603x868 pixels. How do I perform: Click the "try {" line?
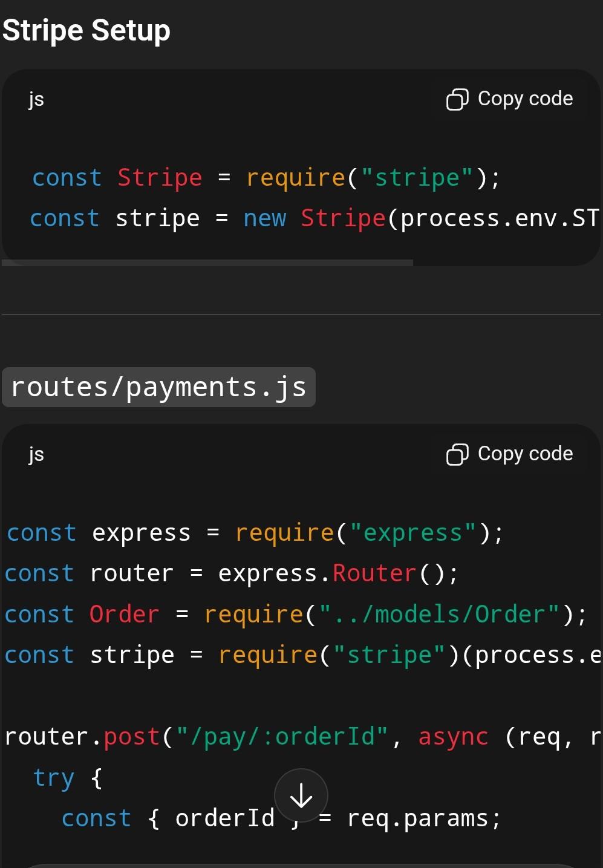tap(68, 778)
